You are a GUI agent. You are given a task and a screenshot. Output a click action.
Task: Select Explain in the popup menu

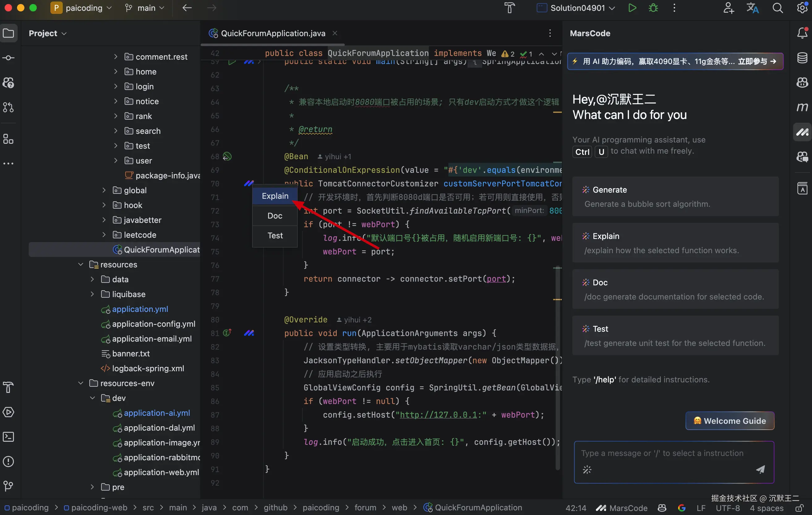(x=275, y=196)
